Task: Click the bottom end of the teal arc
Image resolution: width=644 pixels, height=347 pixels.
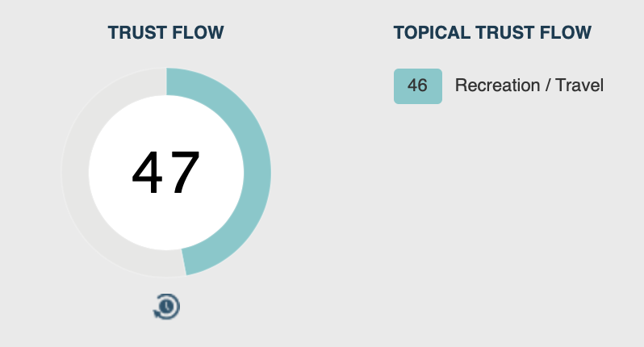Action: click(184, 261)
